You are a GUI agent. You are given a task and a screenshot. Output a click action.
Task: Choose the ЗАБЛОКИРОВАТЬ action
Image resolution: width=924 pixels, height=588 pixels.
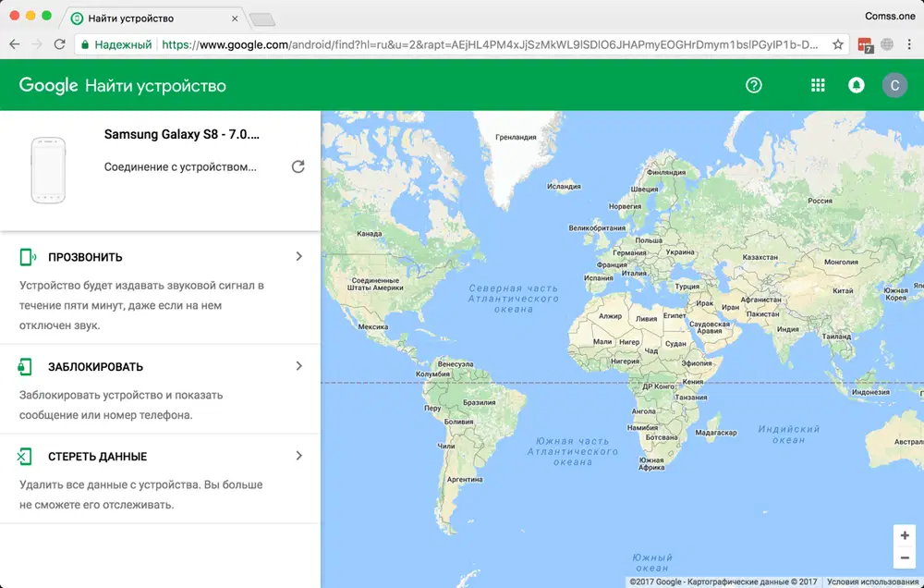(x=160, y=389)
